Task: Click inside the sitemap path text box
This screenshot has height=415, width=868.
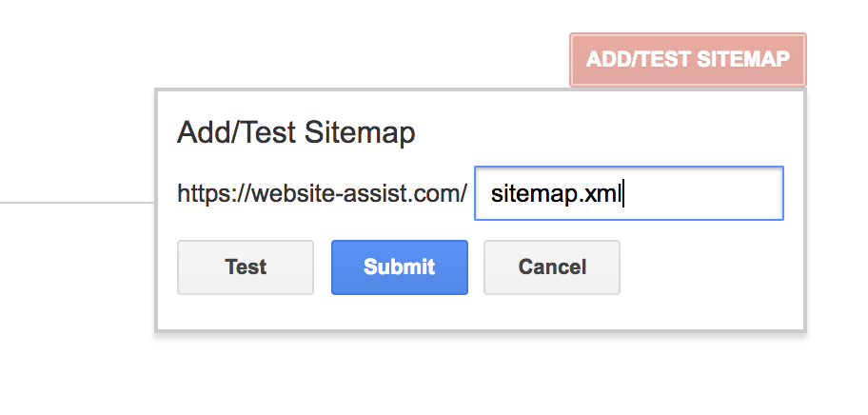Action: click(628, 194)
